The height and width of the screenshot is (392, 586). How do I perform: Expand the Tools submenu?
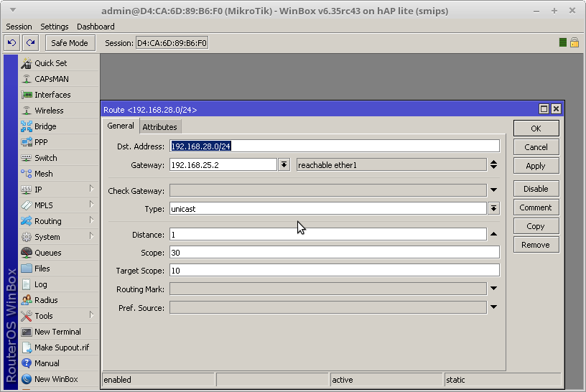point(92,315)
